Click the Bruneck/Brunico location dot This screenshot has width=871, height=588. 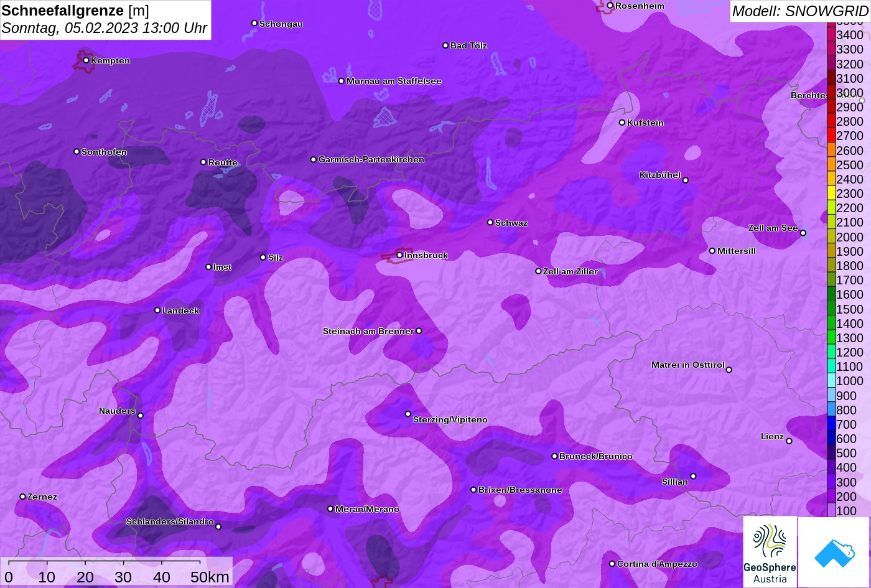555,456
